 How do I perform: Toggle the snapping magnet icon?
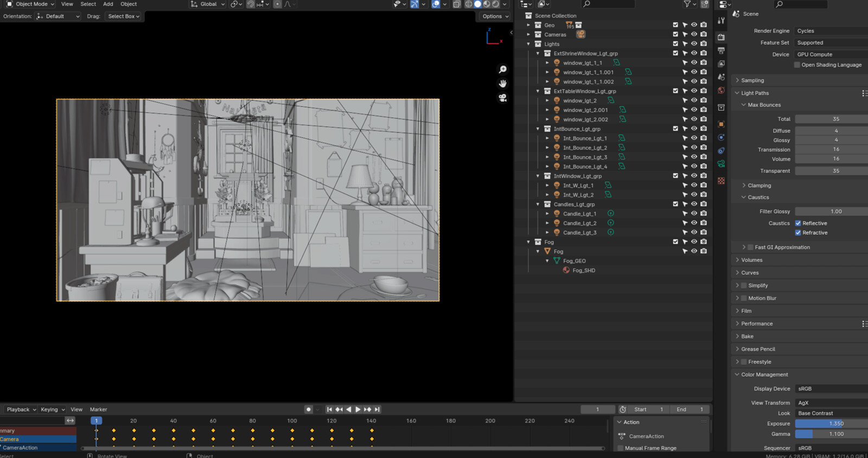pyautogui.click(x=251, y=4)
